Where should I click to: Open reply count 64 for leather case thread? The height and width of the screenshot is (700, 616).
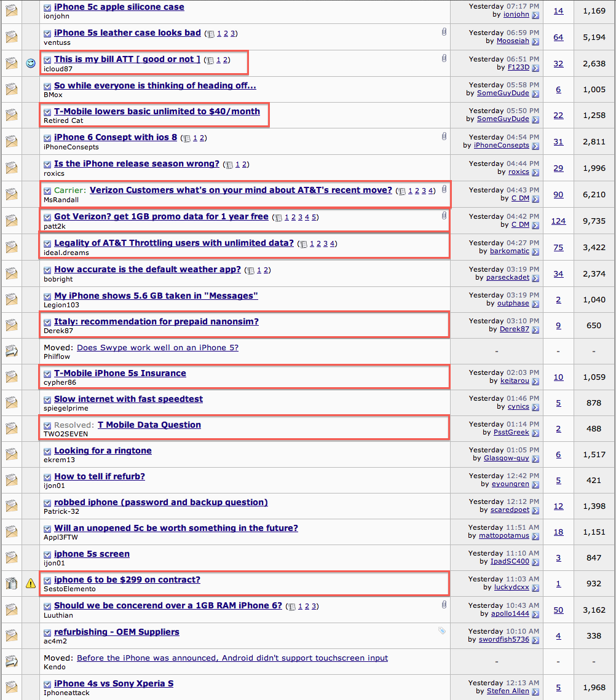click(x=558, y=37)
